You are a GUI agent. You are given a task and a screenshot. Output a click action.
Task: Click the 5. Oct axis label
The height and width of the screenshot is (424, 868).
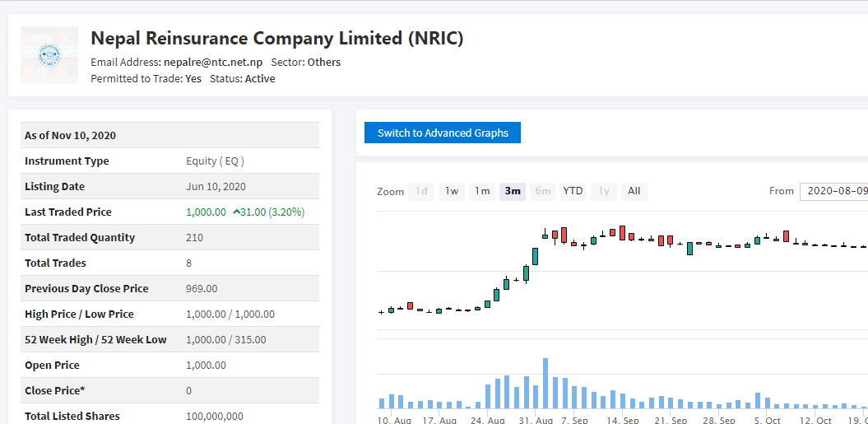click(x=767, y=420)
